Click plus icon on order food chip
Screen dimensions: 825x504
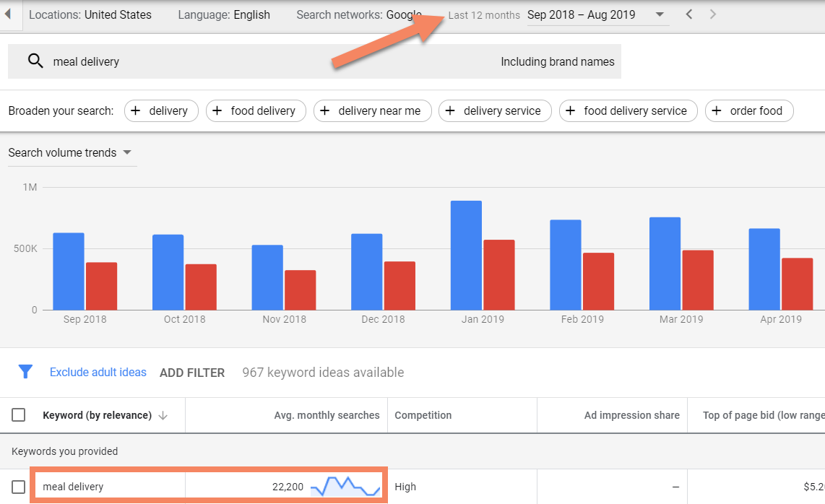(x=717, y=110)
